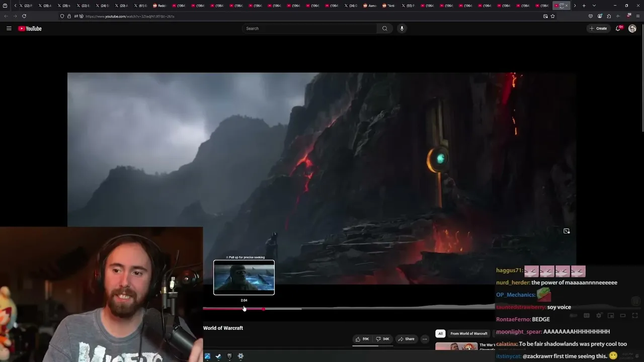Open the YouTube account avatar menu
The height and width of the screenshot is (362, 644).
click(632, 29)
